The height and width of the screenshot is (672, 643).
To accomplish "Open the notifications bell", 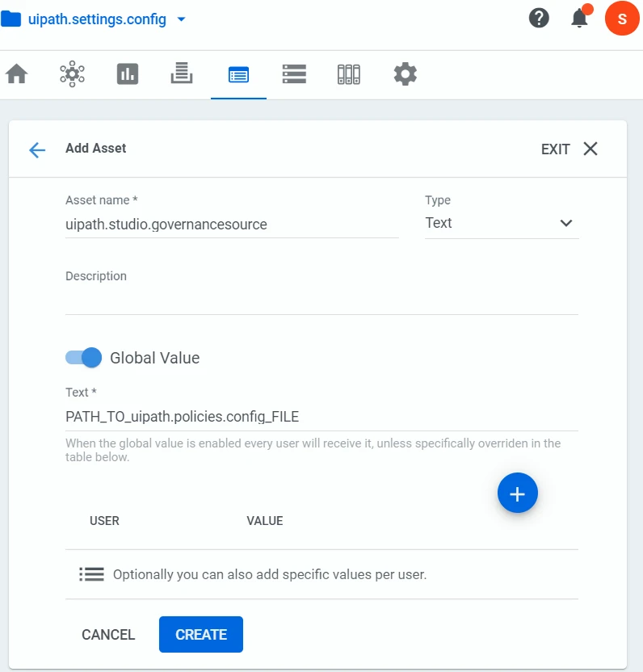I will [x=580, y=18].
